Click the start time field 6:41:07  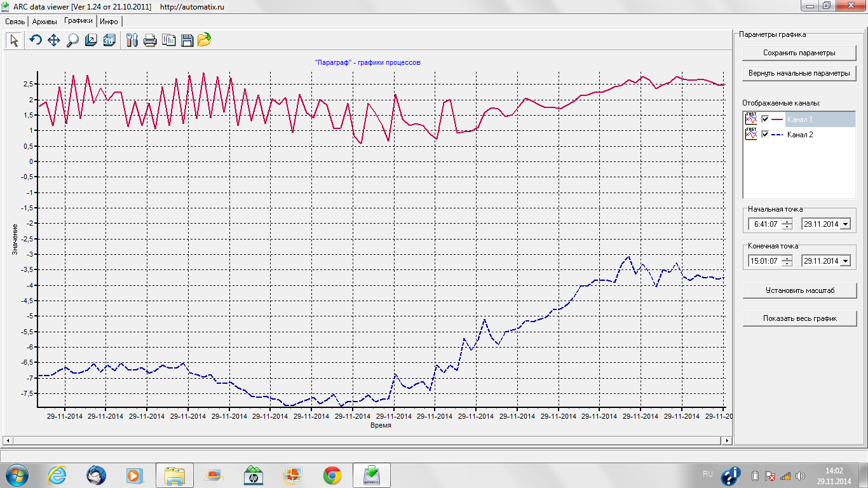(x=765, y=224)
